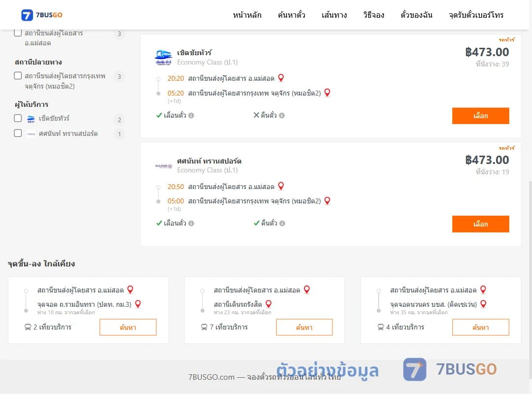Click the page vertical scrollbar
Viewport: 532px width, 394px height.
531,280
